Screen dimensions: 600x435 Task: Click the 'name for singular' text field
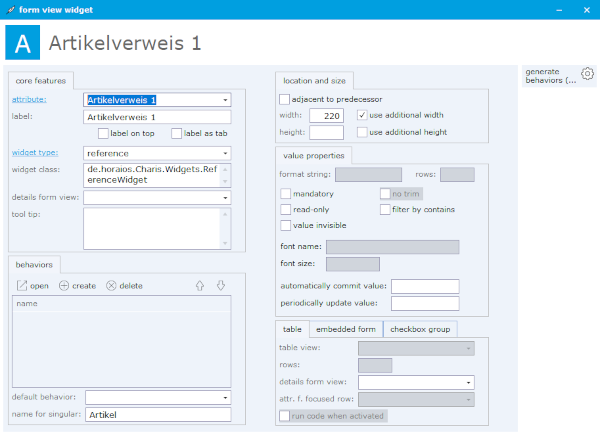[157, 414]
